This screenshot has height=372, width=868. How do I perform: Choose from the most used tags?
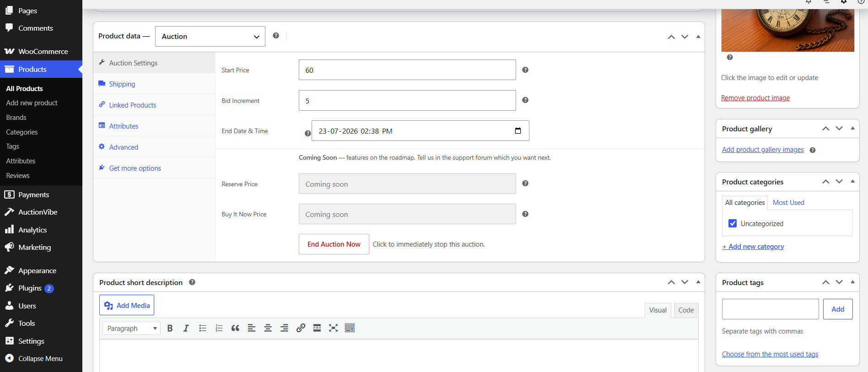[x=770, y=354]
